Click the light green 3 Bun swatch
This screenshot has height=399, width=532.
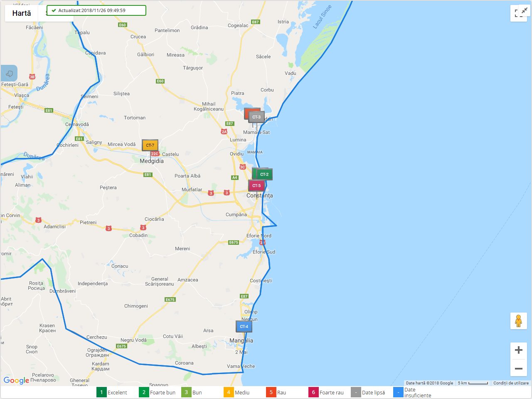click(186, 392)
